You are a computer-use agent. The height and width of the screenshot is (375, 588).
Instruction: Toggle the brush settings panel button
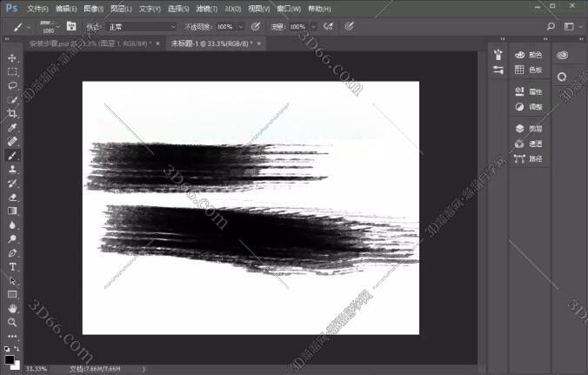(x=70, y=27)
